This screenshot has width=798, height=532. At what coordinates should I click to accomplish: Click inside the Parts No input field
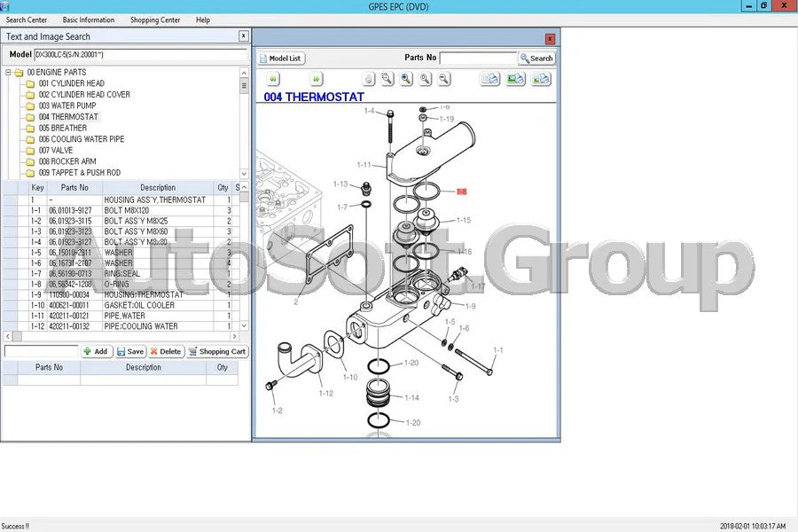pyautogui.click(x=478, y=58)
